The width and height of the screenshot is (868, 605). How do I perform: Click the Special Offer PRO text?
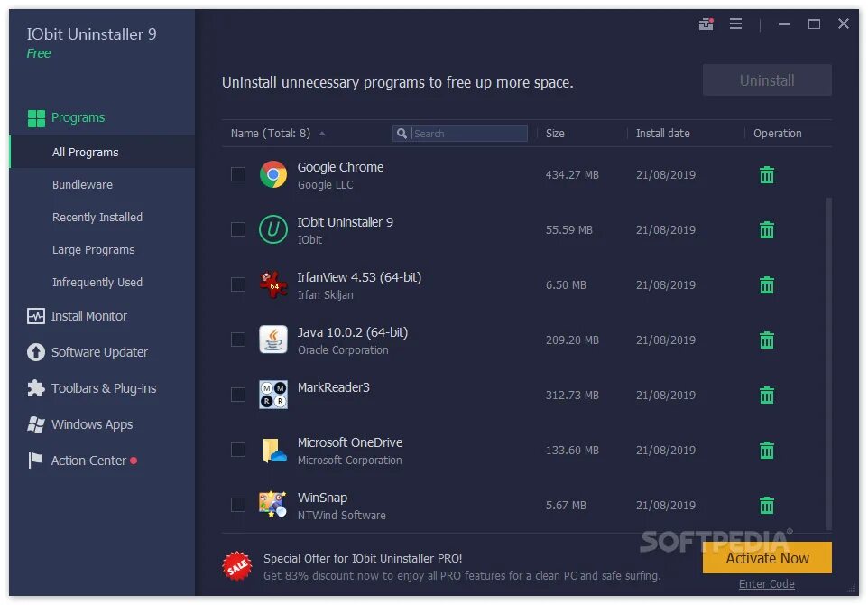(x=363, y=558)
